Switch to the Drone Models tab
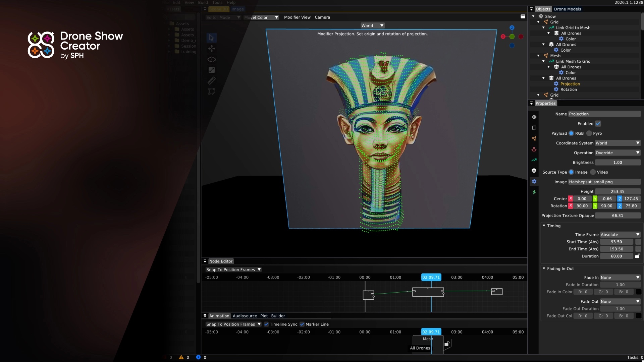 coord(568,9)
